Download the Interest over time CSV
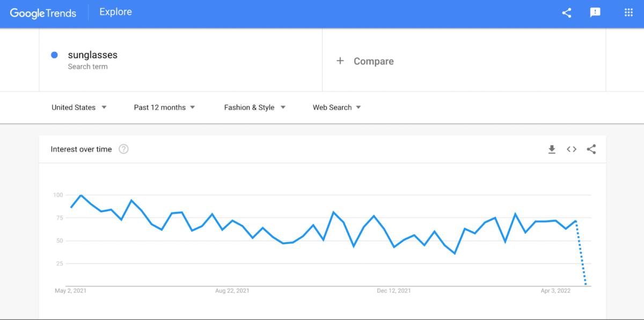Screen dimensions: 644x320 pyautogui.click(x=552, y=150)
